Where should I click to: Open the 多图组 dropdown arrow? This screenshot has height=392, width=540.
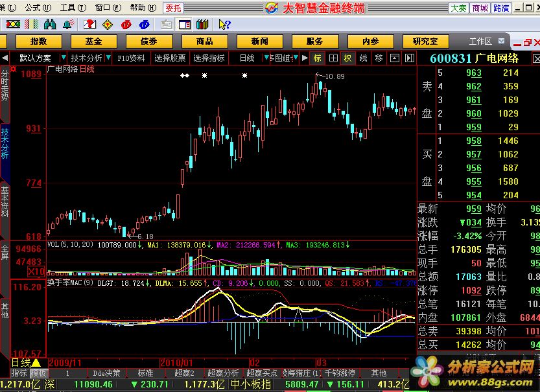(296, 58)
